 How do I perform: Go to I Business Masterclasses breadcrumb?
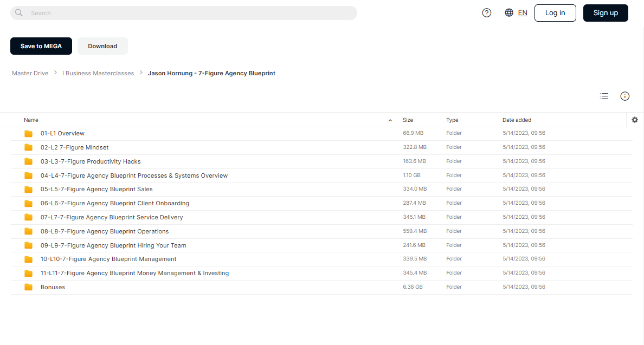[x=98, y=73]
